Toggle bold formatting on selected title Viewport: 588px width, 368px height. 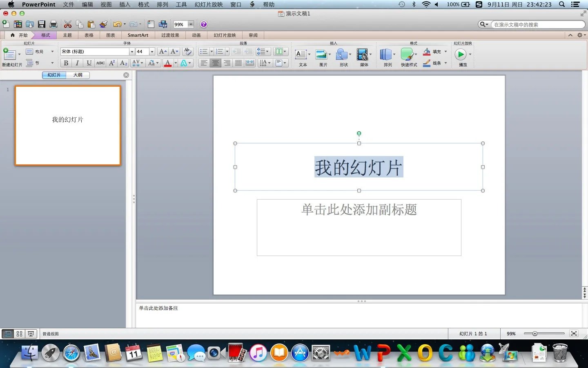66,63
